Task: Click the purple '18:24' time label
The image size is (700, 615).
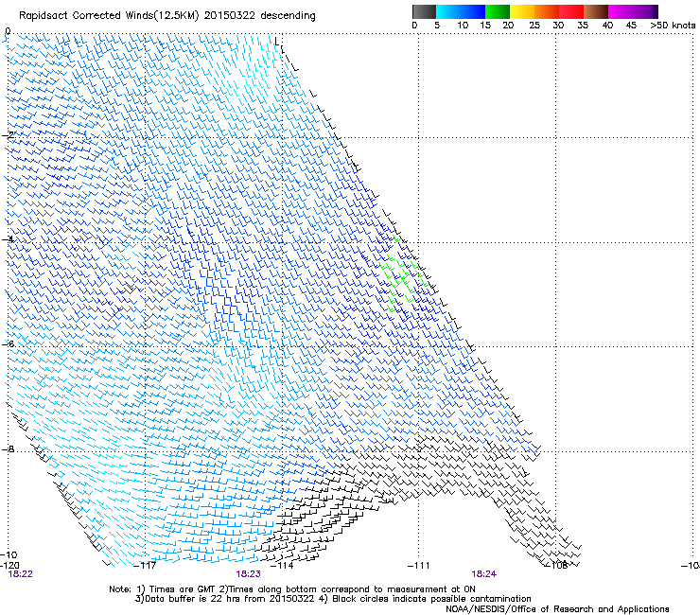Action: tap(484, 574)
